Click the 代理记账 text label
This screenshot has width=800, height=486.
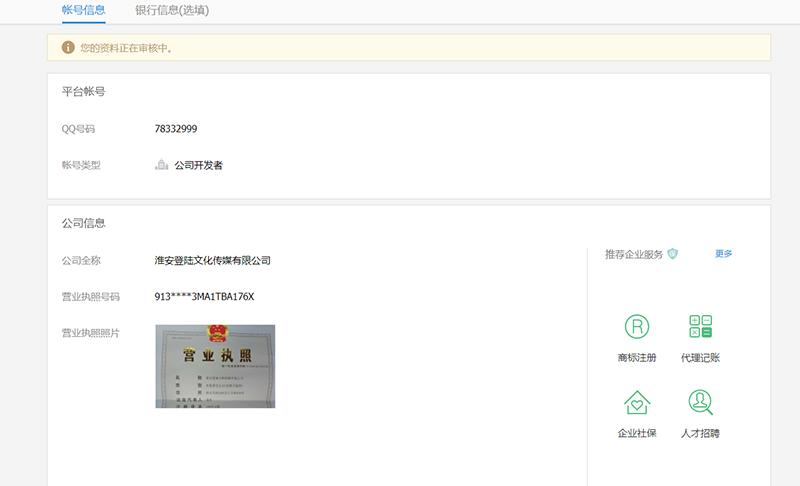(x=700, y=358)
